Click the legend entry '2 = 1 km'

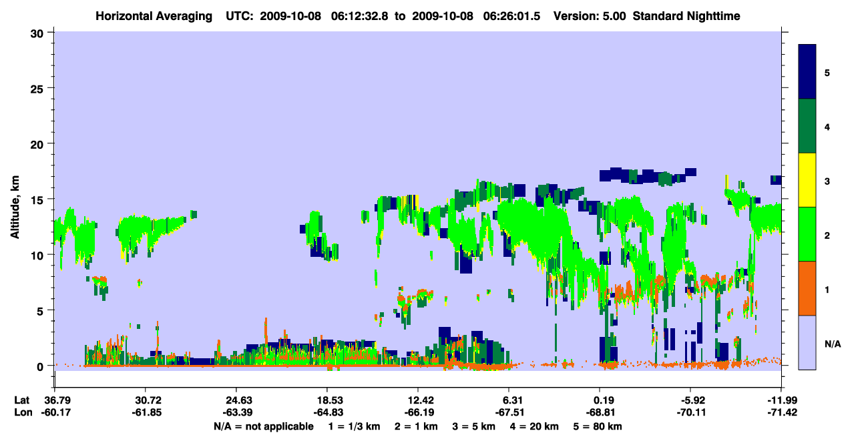pyautogui.click(x=416, y=426)
